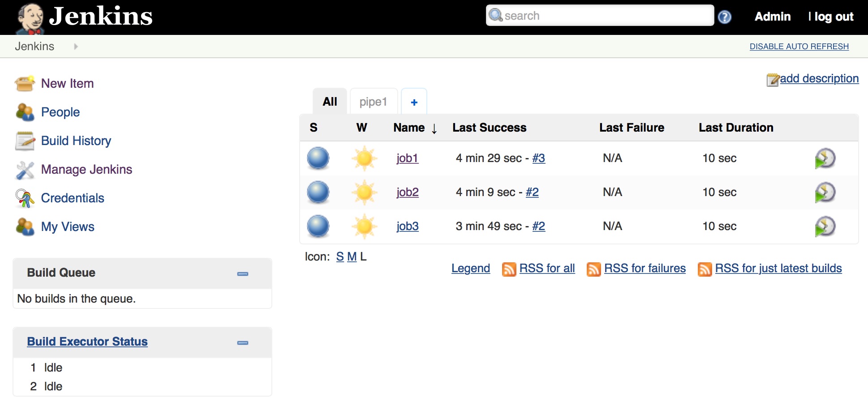Click the Manage Jenkins tools icon
The height and width of the screenshot is (419, 868).
pos(25,170)
